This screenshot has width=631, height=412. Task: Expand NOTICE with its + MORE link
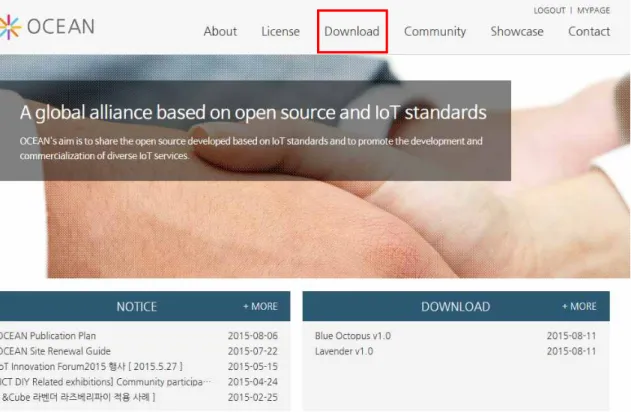260,307
